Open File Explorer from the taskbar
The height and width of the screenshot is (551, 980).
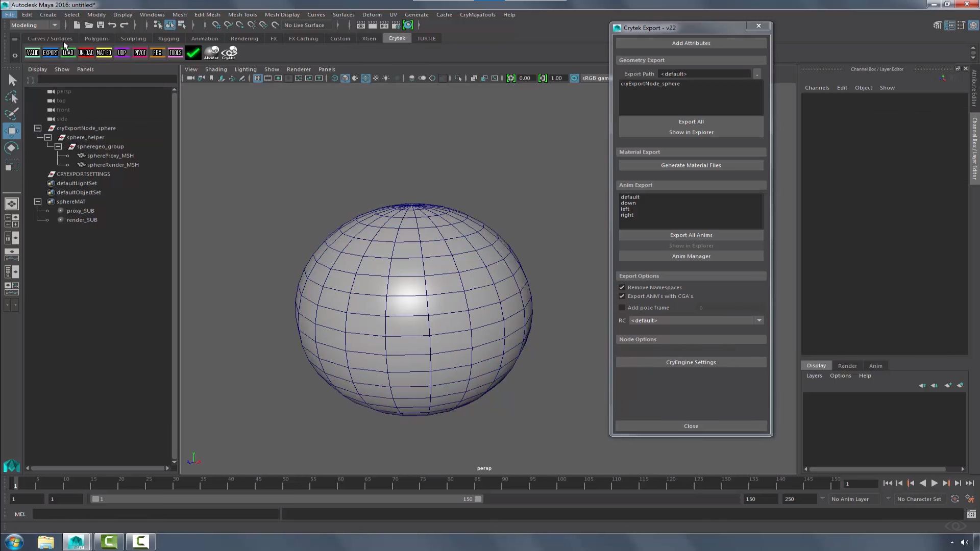coord(46,542)
